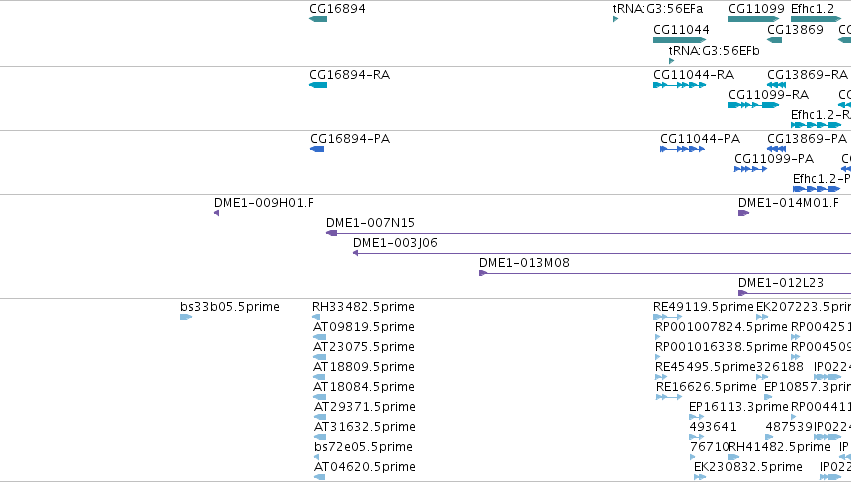This screenshot has width=851, height=482.
Task: Click the tRNA:G3:56EFb label
Action: [x=714, y=50]
